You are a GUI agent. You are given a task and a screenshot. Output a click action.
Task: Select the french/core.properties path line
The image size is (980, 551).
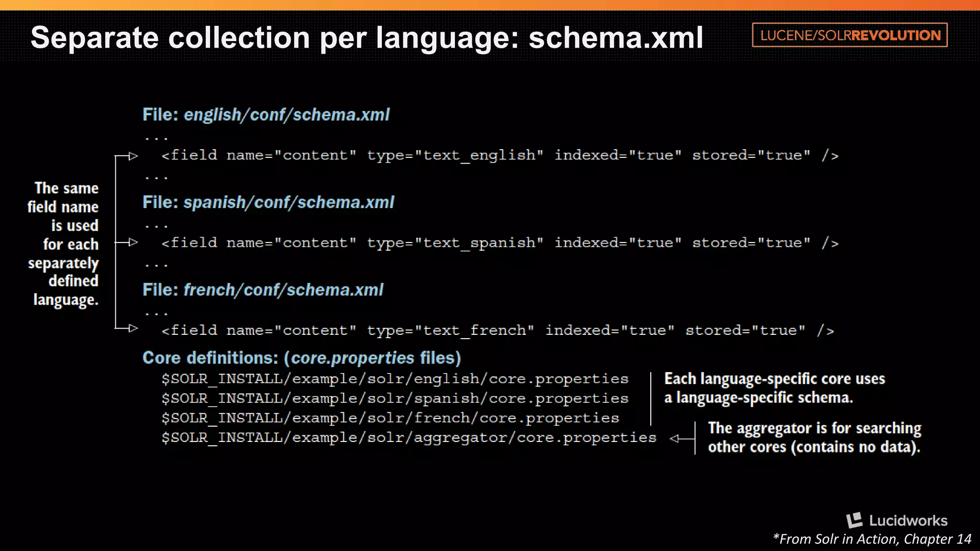coord(390,418)
